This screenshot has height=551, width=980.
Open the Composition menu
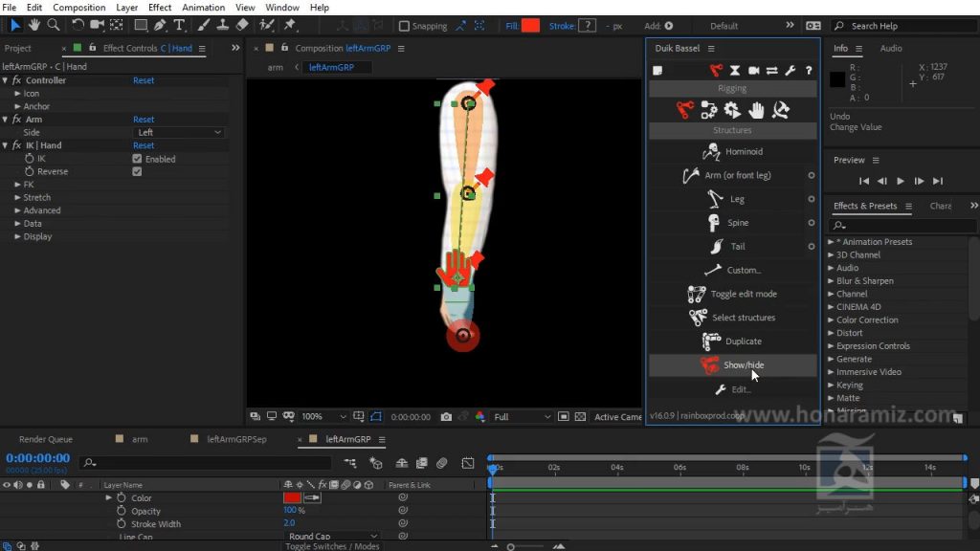78,8
